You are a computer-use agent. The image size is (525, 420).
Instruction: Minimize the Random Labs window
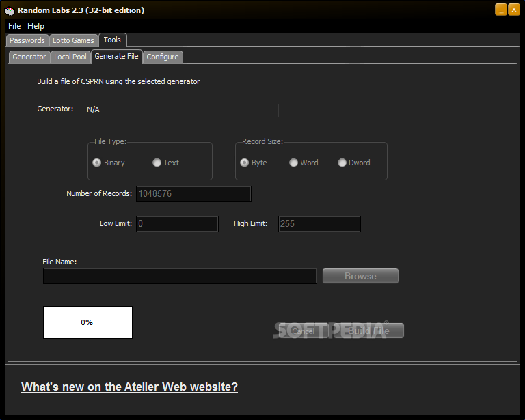[501, 10]
